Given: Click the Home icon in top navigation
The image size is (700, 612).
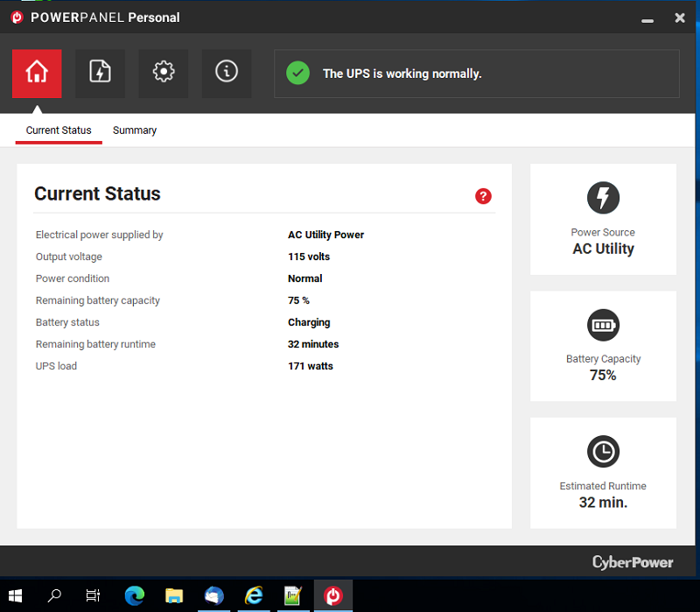Looking at the screenshot, I should [x=37, y=73].
